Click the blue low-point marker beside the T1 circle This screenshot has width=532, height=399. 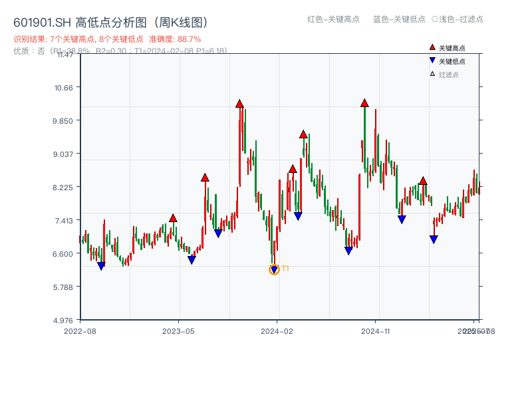point(273,268)
